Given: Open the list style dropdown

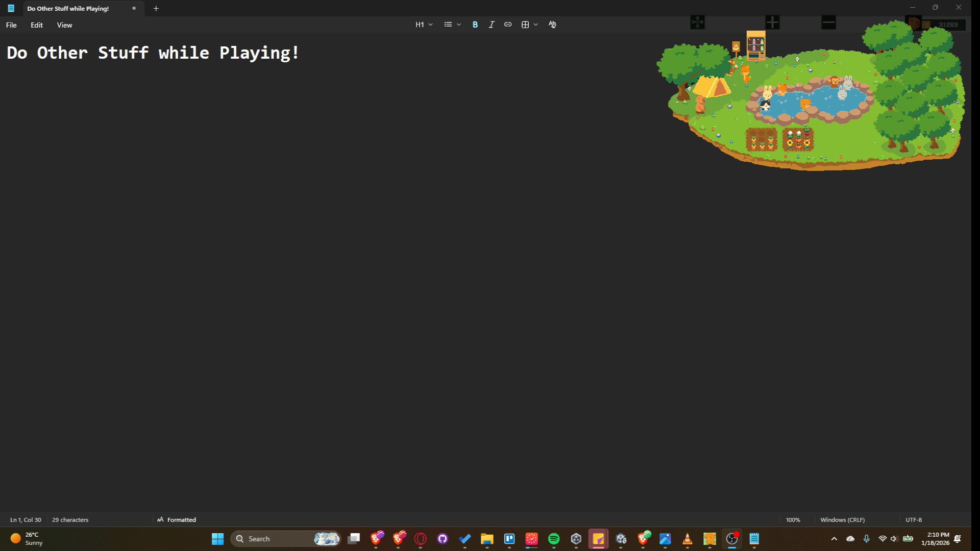Looking at the screenshot, I should pyautogui.click(x=452, y=24).
